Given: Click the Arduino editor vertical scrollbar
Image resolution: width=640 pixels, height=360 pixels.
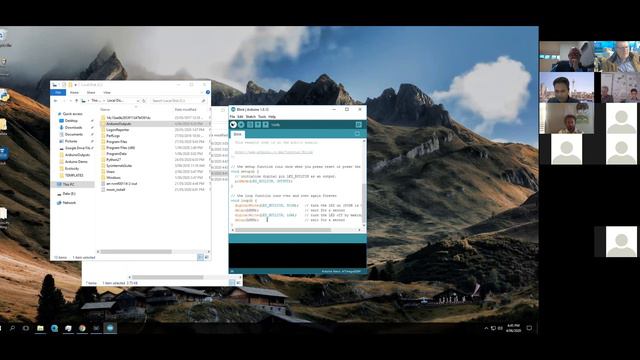Looking at the screenshot, I should coord(364,203).
